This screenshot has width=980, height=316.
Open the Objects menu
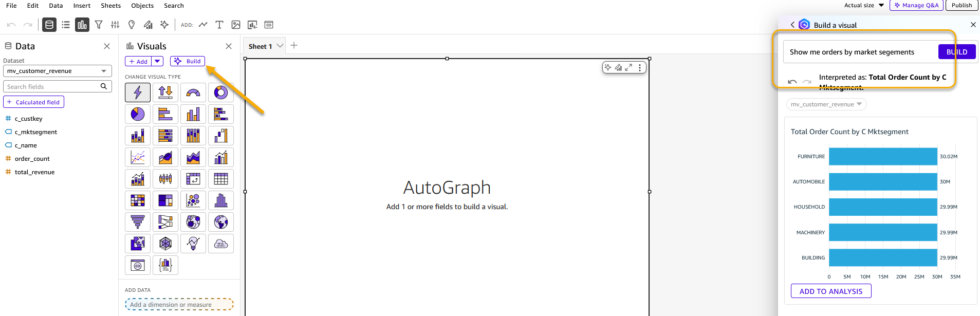coord(142,6)
